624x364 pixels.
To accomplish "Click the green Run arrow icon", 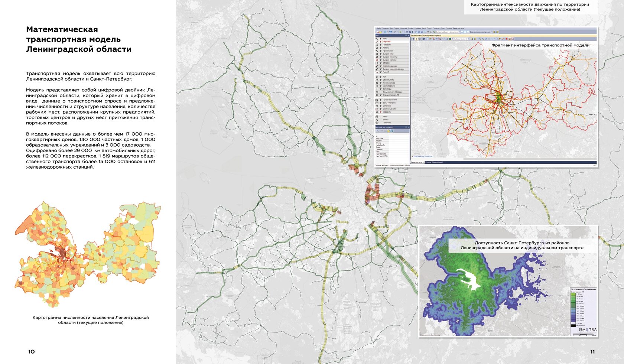I will tap(400, 32).
